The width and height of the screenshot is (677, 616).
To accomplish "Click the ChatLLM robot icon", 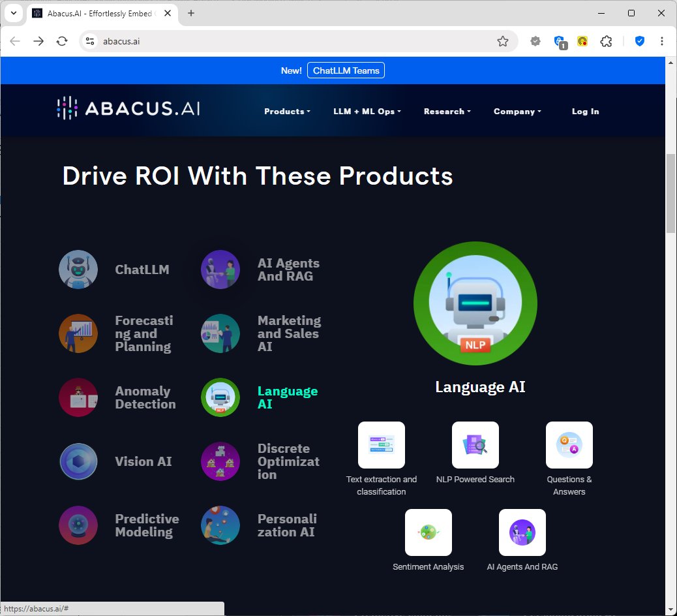I will (x=78, y=269).
